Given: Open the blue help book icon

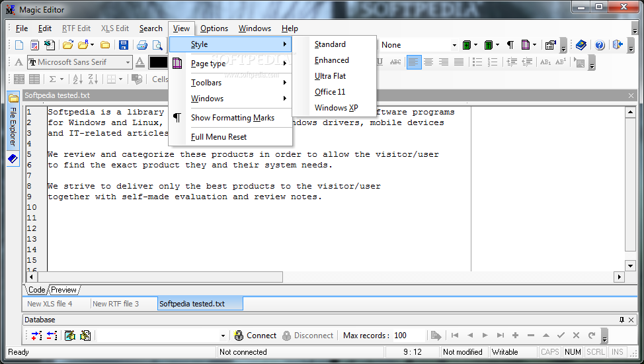Looking at the screenshot, I should click(x=581, y=45).
